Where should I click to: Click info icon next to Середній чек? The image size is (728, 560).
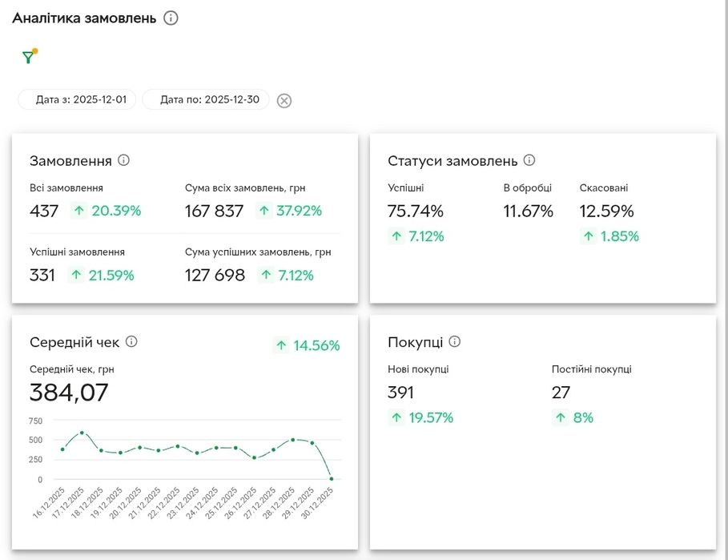(x=131, y=341)
